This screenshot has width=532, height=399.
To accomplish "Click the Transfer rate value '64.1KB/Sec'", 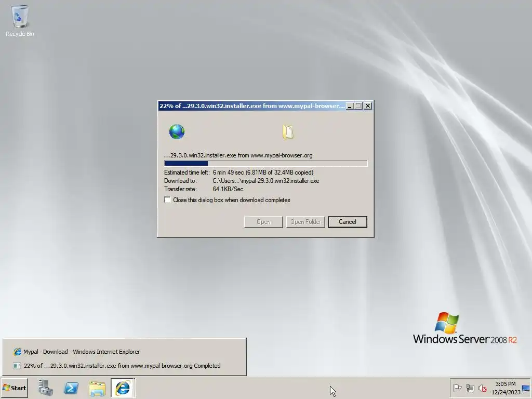I will [228, 189].
